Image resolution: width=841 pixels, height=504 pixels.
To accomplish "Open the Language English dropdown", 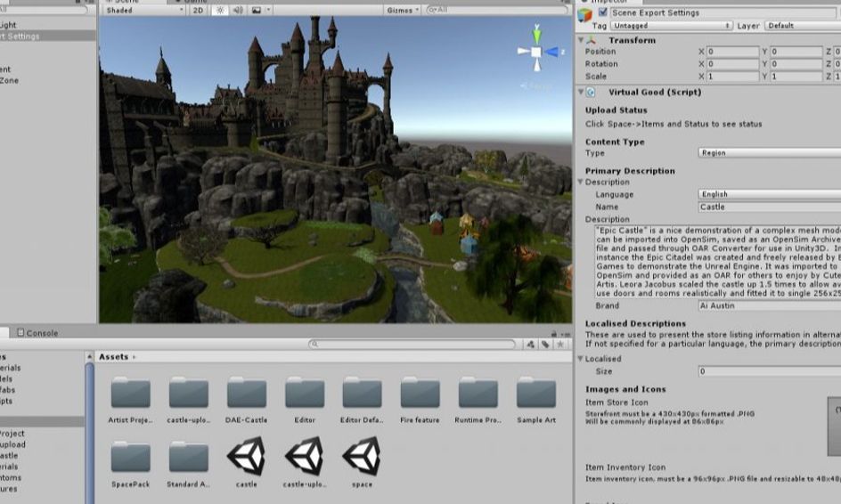I will tap(770, 194).
